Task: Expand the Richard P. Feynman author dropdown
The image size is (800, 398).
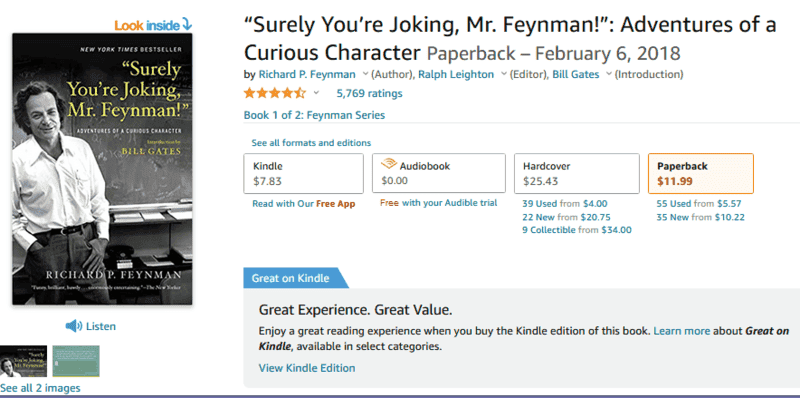Action: 365,74
